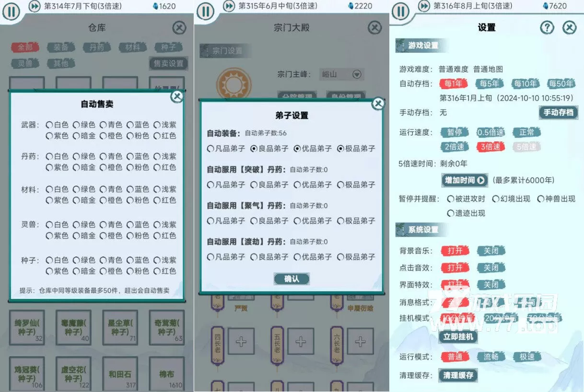Select 凡品弟子 radio under 自动装备
The image size is (584, 392).
(x=210, y=149)
